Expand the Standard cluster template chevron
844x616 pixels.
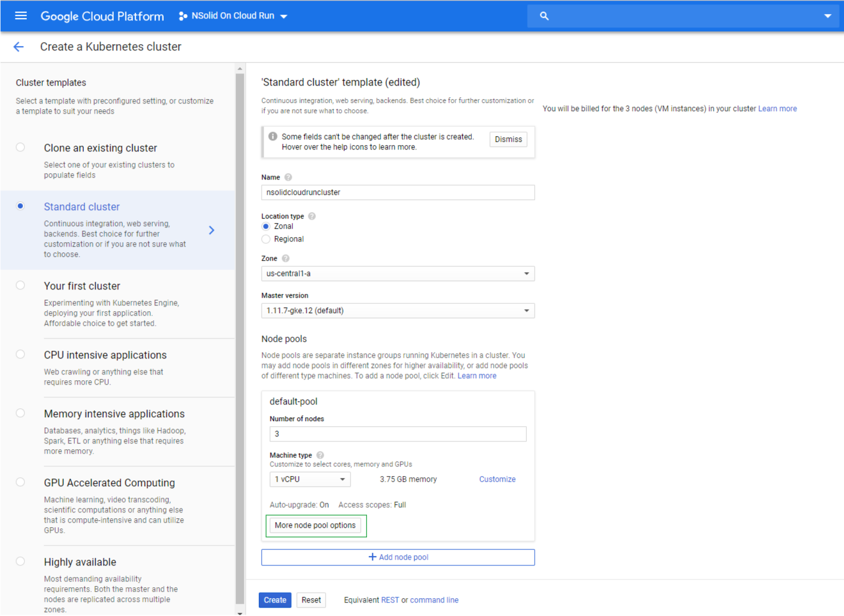pos(212,230)
